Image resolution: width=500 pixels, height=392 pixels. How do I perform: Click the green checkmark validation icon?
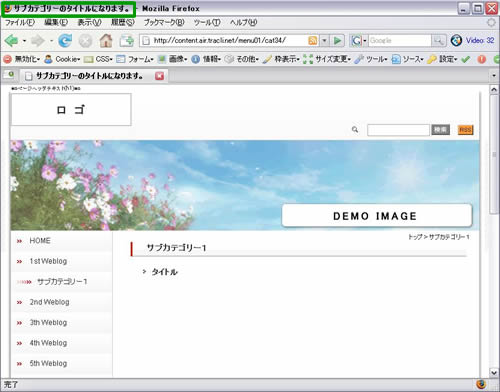click(465, 59)
